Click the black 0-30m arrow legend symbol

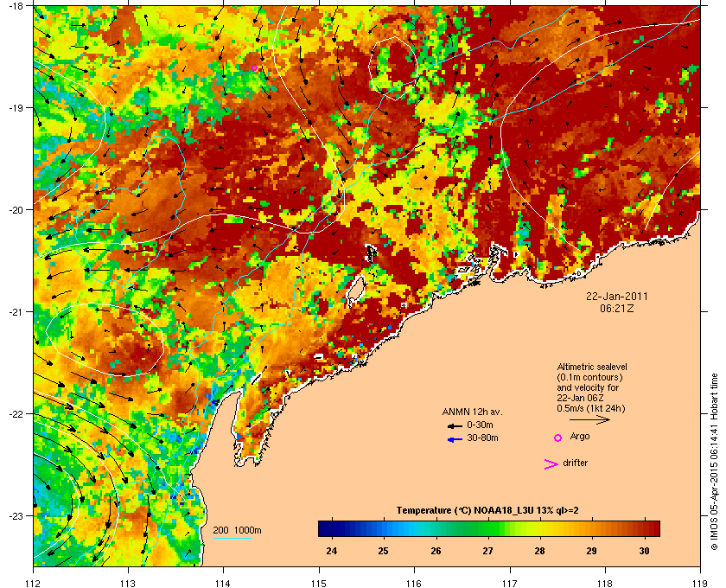(455, 425)
